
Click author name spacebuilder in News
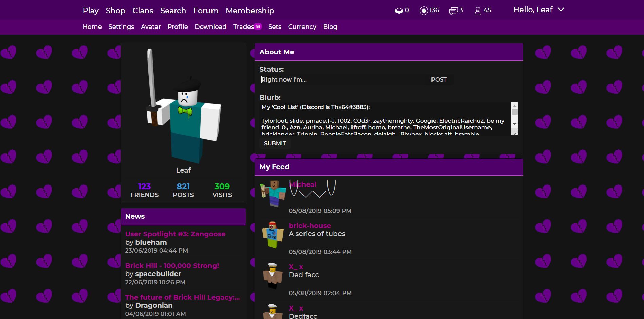[158, 274]
